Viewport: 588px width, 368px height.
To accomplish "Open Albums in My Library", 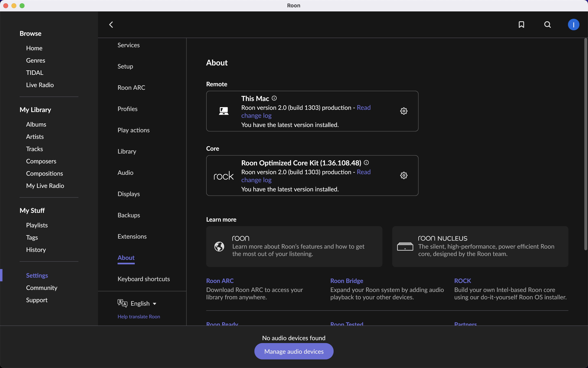I will [36, 124].
